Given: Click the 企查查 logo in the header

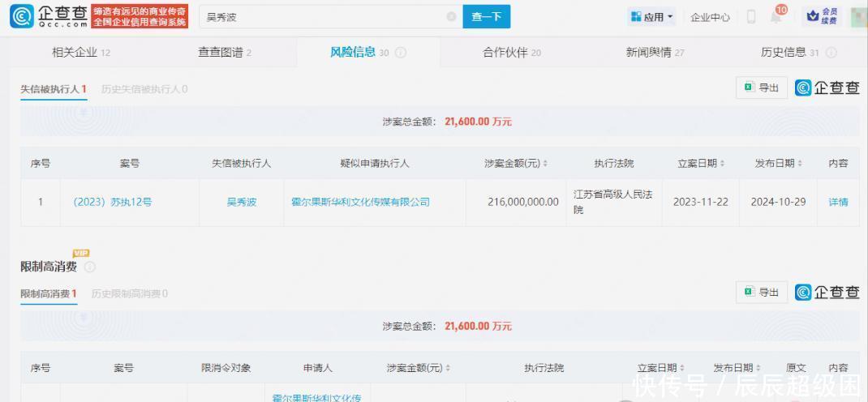Looking at the screenshot, I should click(47, 16).
